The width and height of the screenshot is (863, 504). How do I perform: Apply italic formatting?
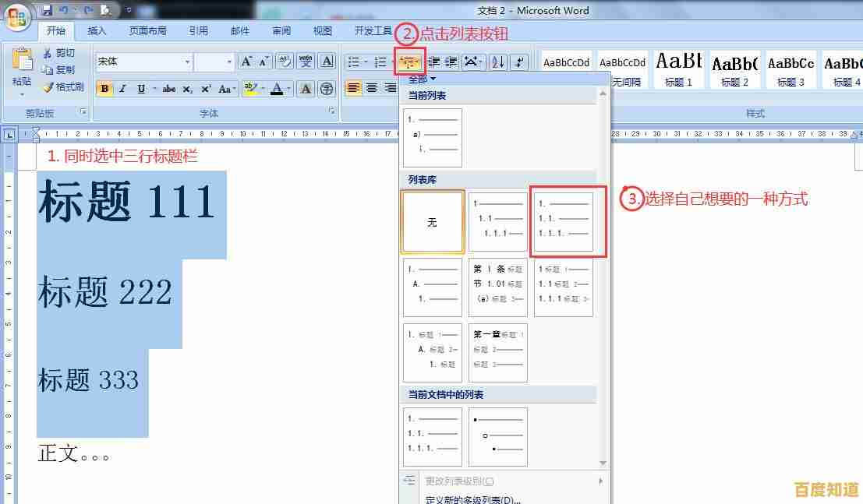coord(121,88)
